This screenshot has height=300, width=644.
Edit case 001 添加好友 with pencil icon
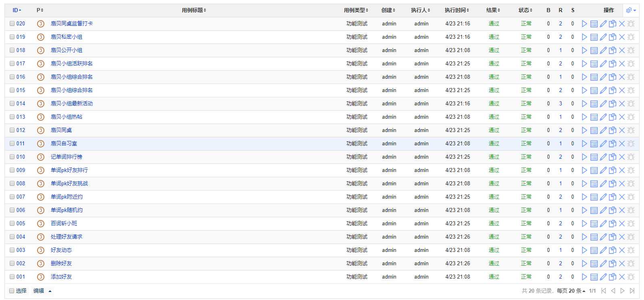pos(603,277)
